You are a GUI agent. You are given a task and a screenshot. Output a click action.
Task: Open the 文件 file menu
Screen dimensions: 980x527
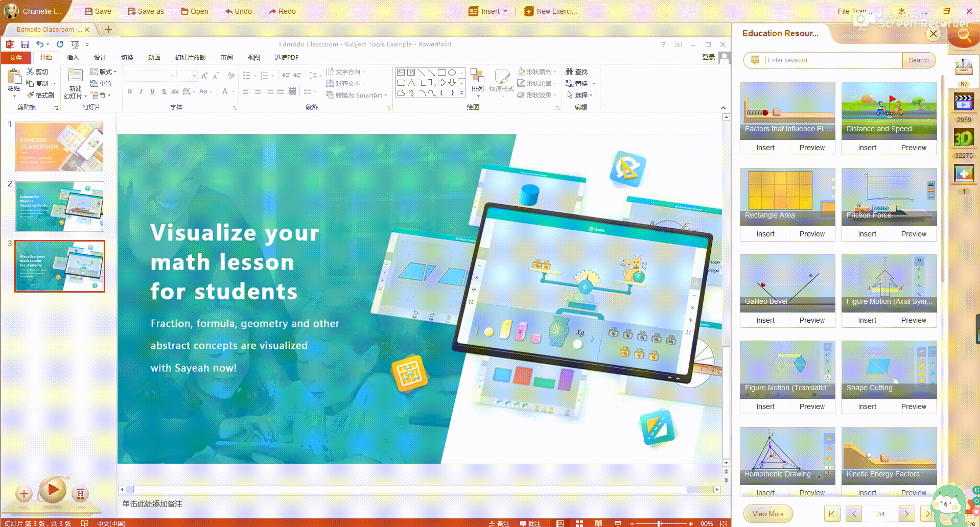tap(16, 58)
